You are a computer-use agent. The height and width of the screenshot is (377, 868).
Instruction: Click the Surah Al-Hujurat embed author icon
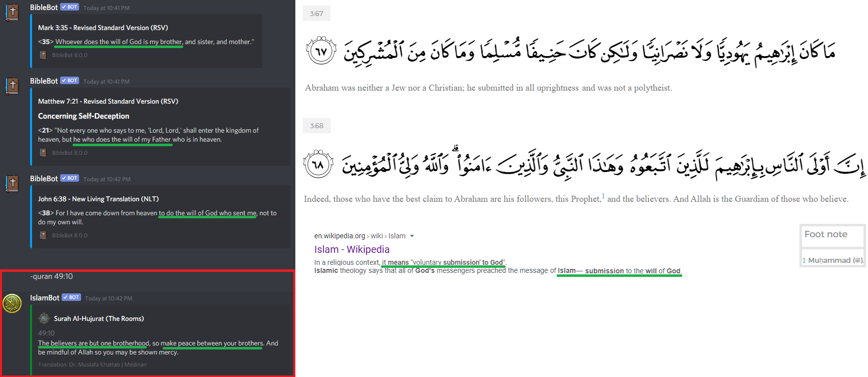(44, 318)
